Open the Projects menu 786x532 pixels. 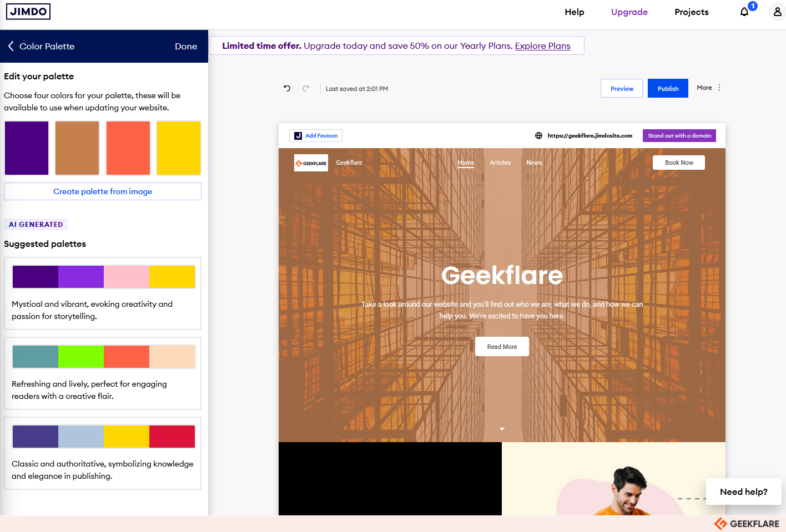pyautogui.click(x=692, y=12)
